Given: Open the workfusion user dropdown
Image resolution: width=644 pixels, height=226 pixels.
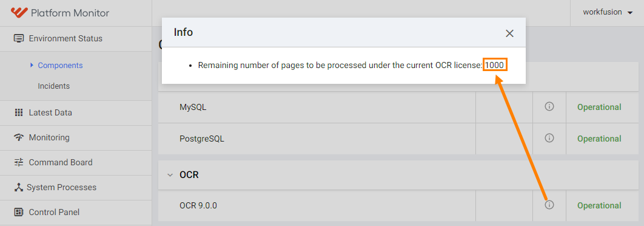Looking at the screenshot, I should tap(608, 12).
